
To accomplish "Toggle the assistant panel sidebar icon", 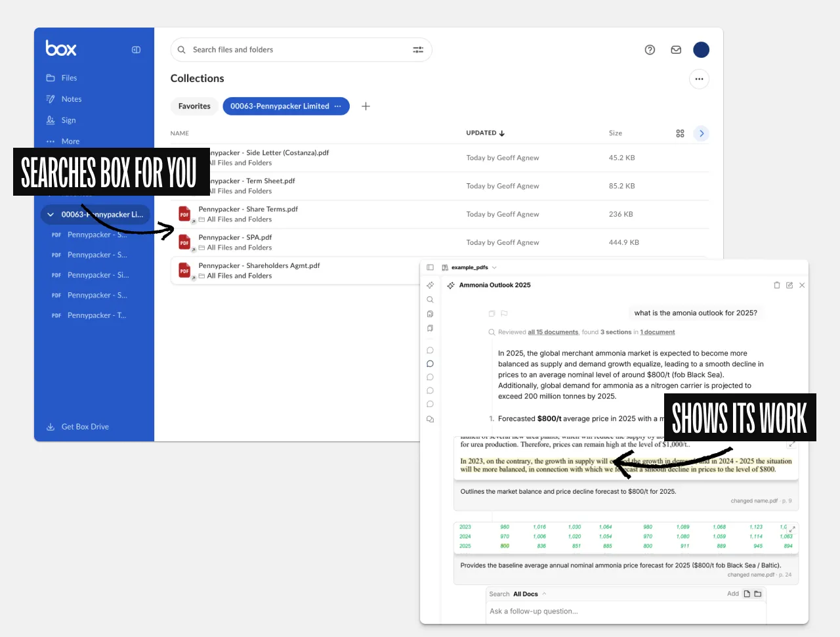I will pos(430,268).
